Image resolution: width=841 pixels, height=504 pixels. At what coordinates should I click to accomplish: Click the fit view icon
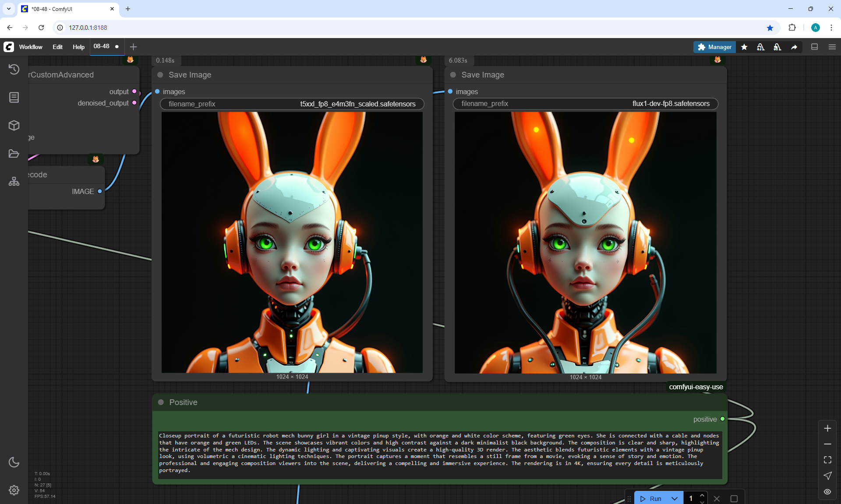827,460
